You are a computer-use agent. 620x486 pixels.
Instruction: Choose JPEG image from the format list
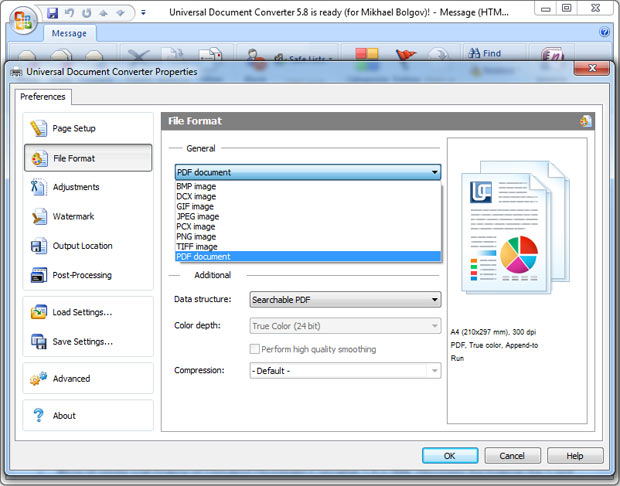coord(308,217)
